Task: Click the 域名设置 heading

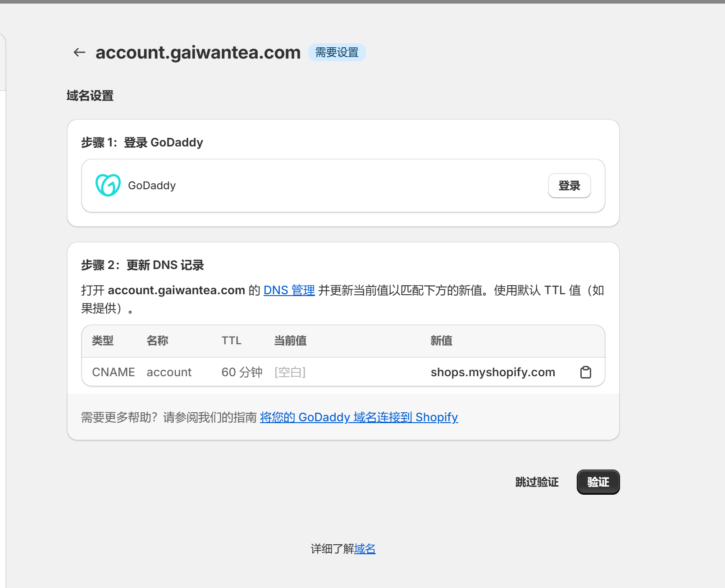Action: [x=90, y=96]
